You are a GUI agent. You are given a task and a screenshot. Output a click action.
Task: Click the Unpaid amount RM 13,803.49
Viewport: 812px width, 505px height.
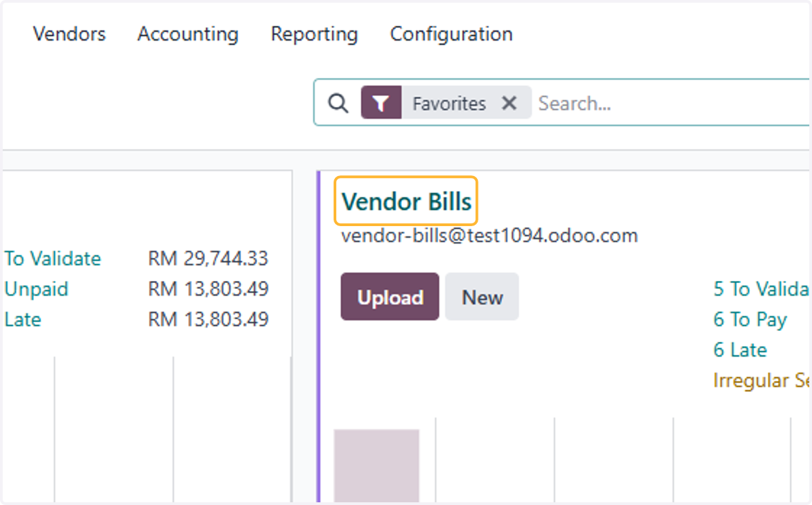[208, 289]
